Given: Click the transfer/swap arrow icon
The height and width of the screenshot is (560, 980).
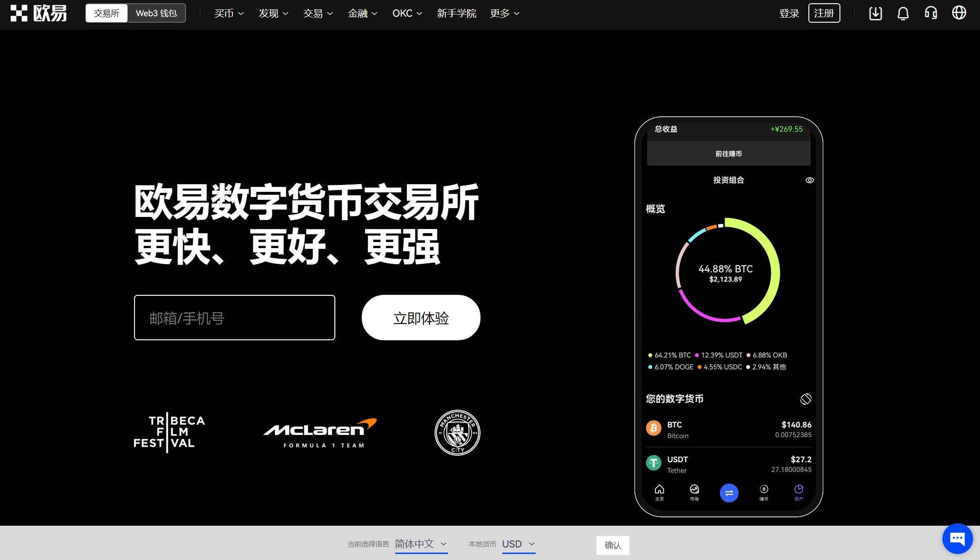Looking at the screenshot, I should (729, 493).
